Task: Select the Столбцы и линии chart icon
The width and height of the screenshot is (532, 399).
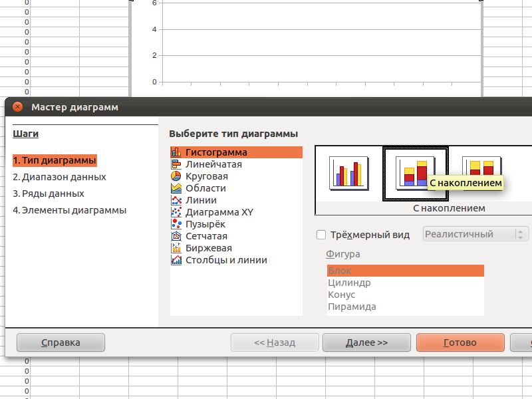Action: [x=177, y=260]
